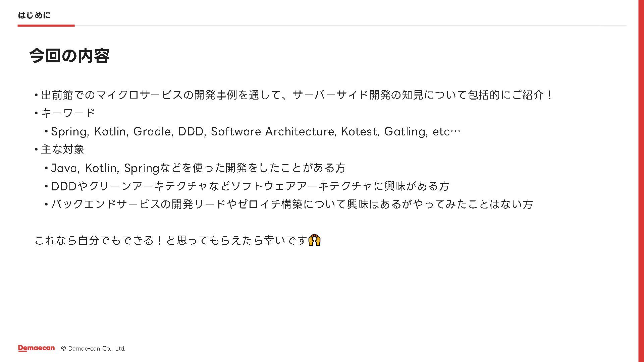The width and height of the screenshot is (644, 362).
Task: Click the Demae-can Co., Ltd. copyright text
Action: pyautogui.click(x=97, y=349)
